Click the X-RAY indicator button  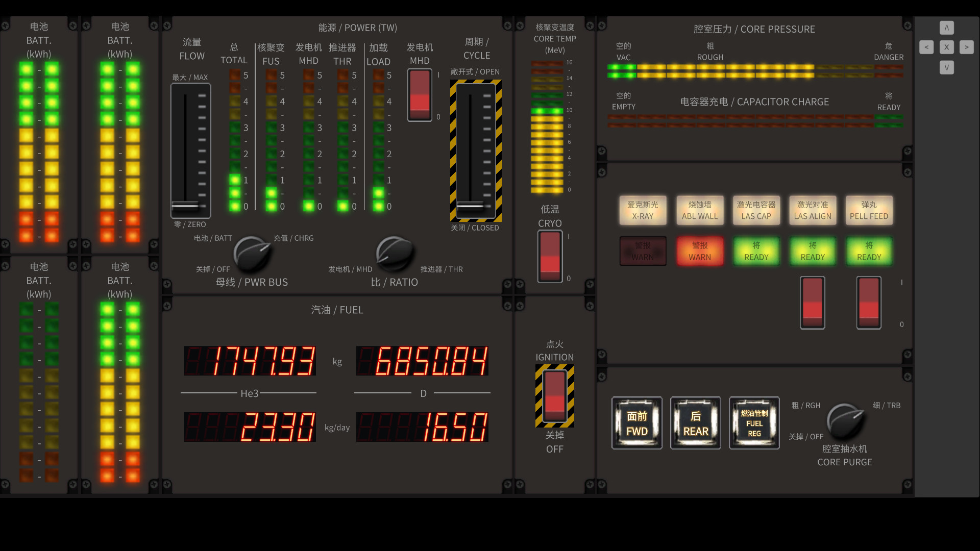pyautogui.click(x=643, y=210)
